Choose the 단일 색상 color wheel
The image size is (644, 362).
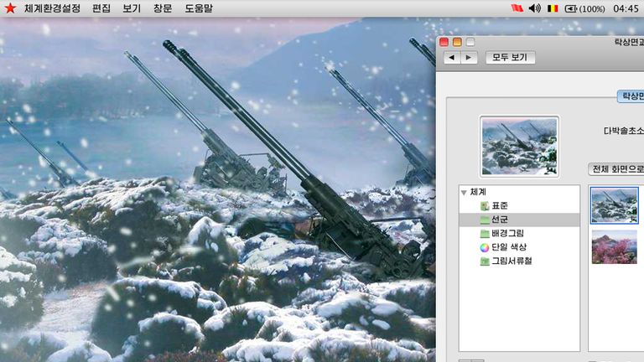[484, 247]
